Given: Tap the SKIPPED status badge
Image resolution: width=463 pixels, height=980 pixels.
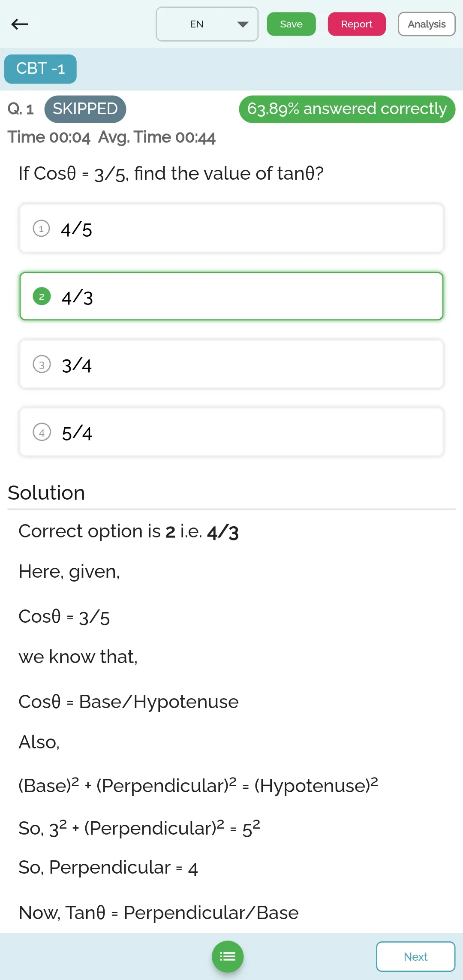Looking at the screenshot, I should pos(85,109).
